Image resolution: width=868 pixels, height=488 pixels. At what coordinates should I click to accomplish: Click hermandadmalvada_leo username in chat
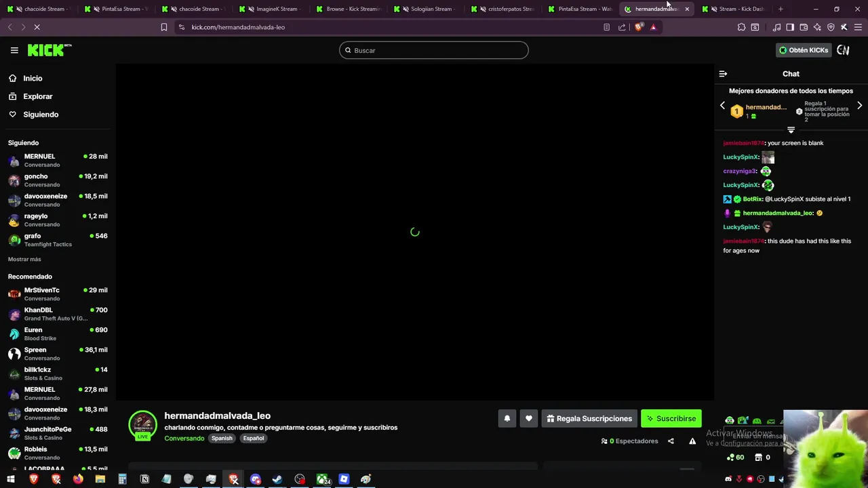(777, 213)
